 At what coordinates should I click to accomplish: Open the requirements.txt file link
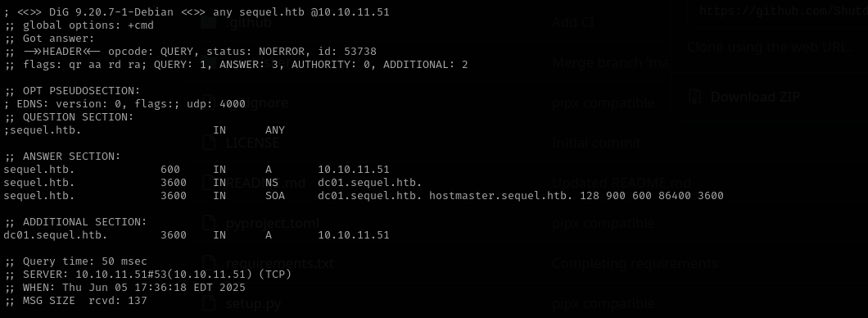[279, 263]
